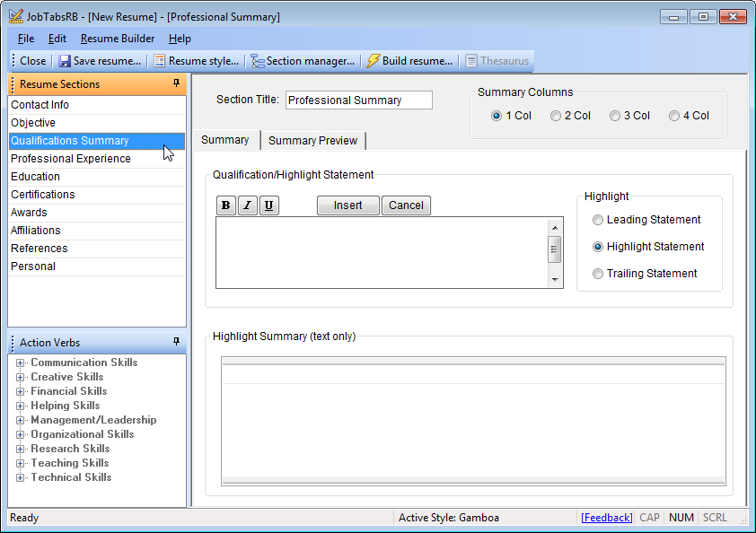Expand the Management/Leadership verbs node
The height and width of the screenshot is (533, 756).
(21, 421)
